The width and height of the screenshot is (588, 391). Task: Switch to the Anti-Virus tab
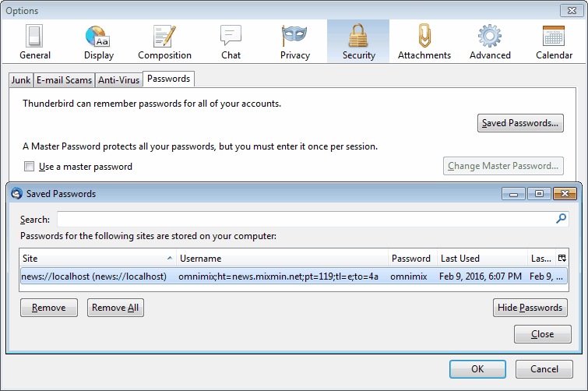point(118,80)
